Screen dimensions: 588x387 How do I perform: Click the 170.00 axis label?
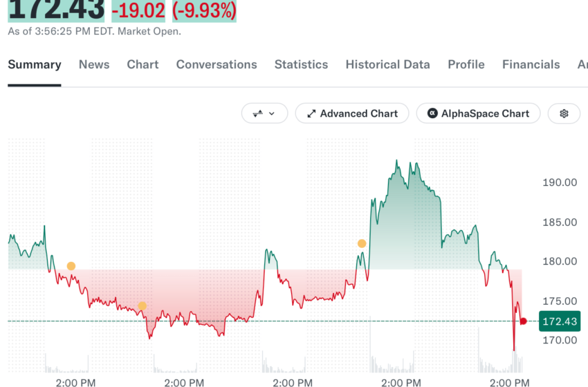560,340
